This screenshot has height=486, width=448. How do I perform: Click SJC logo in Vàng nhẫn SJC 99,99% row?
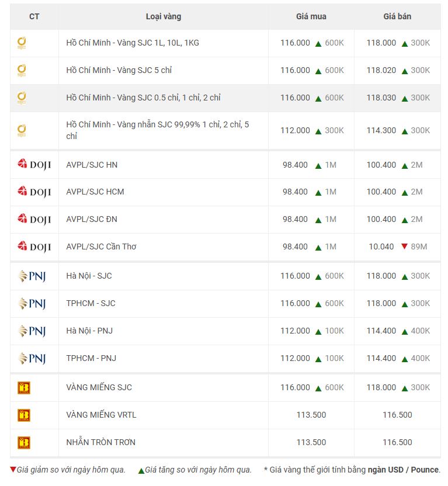point(22,131)
